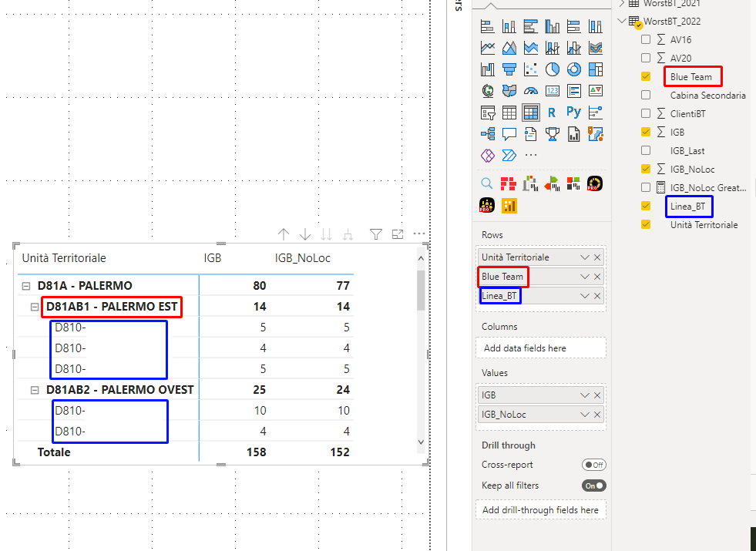Check the Cabina Secondaria field
Image resolution: width=756 pixels, height=551 pixels.
coord(646,95)
